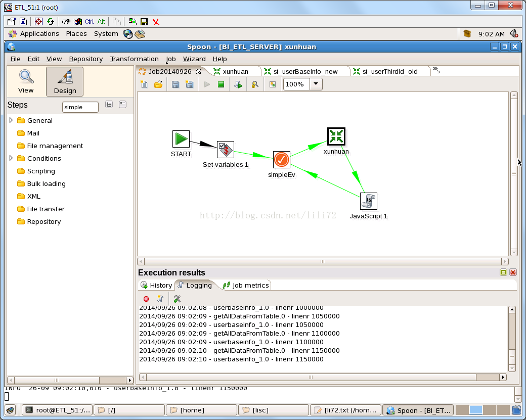The height and width of the screenshot is (420, 526).
Task: Toggle the execution results pane icon
Action: pos(273,84)
